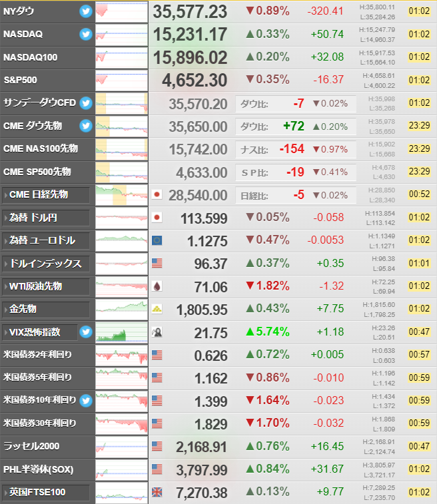Click the EU flag in 為替 ユーロドル row
The image size is (437, 504).
pyautogui.click(x=157, y=240)
